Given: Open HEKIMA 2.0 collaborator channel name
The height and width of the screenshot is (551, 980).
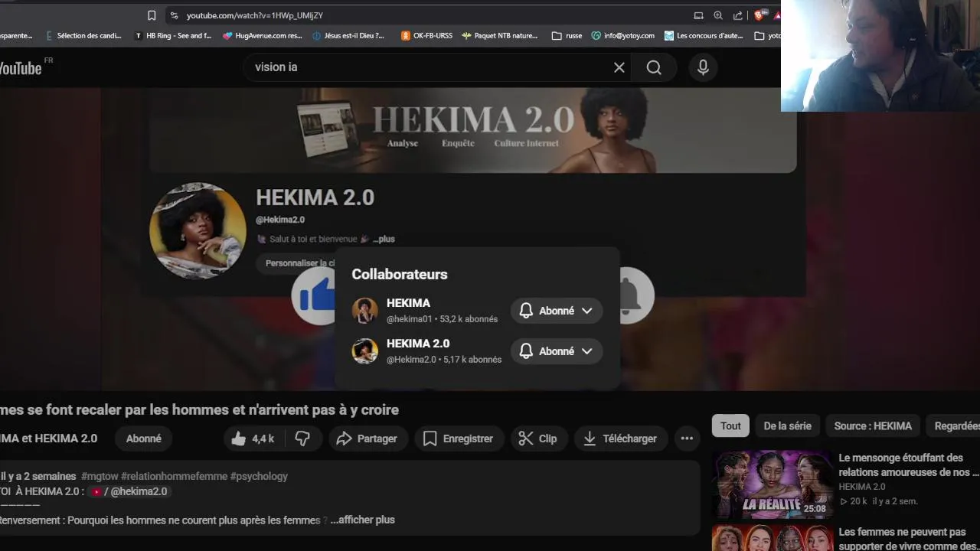Looking at the screenshot, I should click(418, 344).
